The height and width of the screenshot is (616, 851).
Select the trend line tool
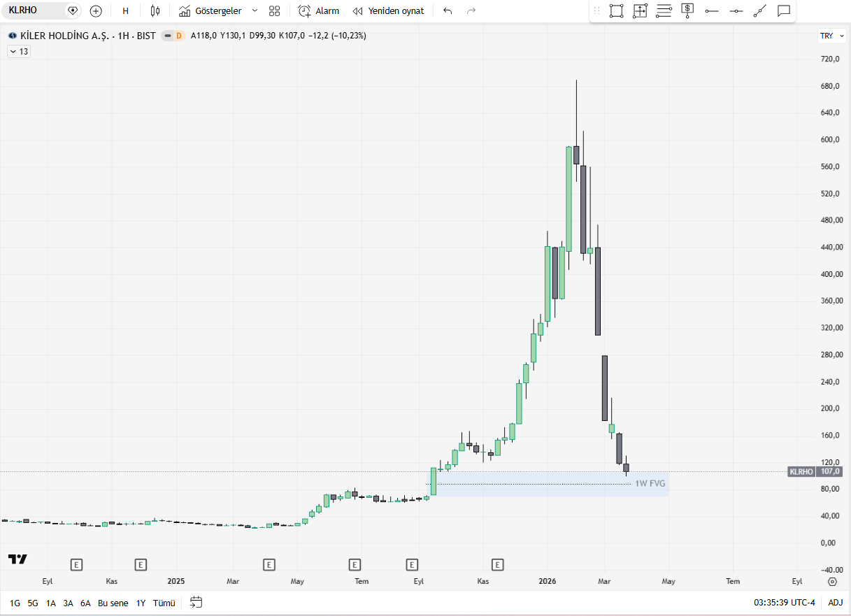[760, 10]
